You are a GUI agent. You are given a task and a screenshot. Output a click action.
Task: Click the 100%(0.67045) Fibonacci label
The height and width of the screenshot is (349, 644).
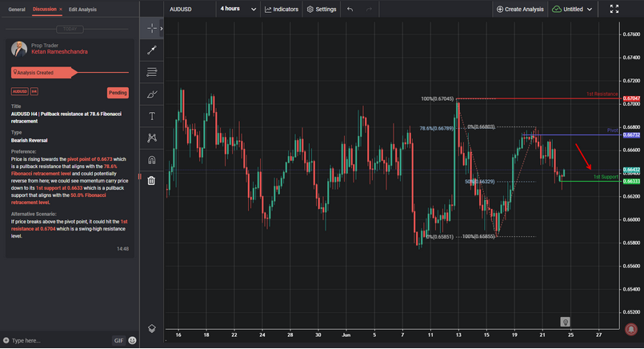(438, 98)
